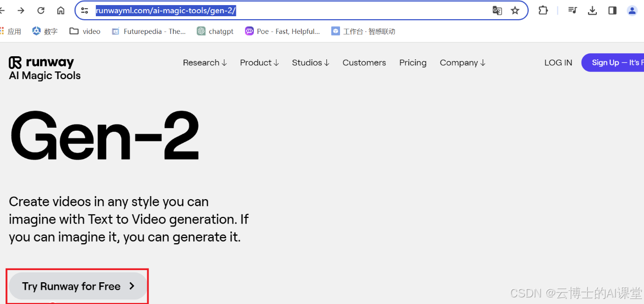Click the Gen-2 heading
Viewport: 644px width, 304px height.
coord(105,136)
